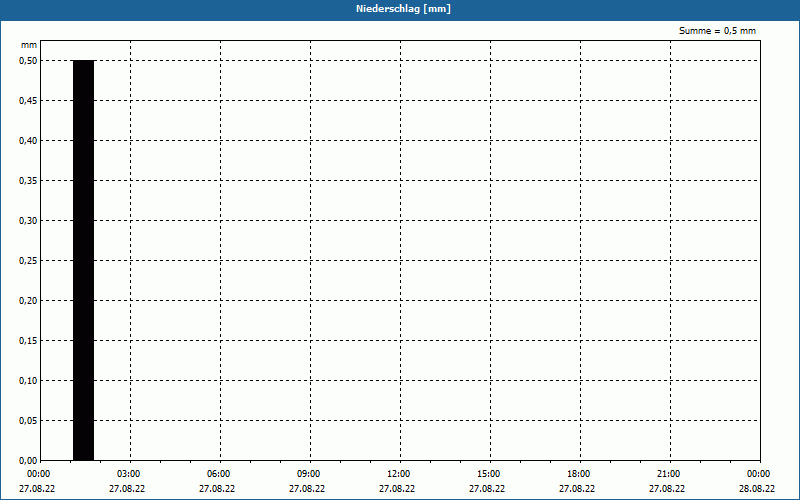Click the 28.08.22 date label

point(757,488)
